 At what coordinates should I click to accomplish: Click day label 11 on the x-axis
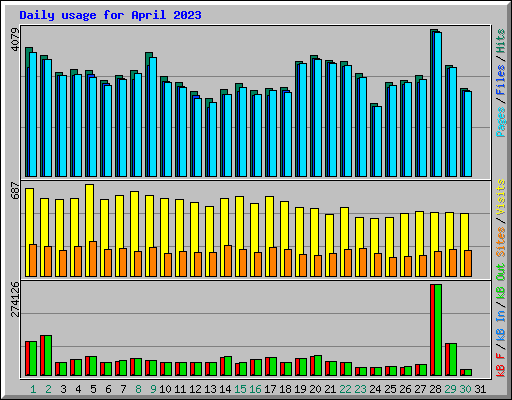180,389
